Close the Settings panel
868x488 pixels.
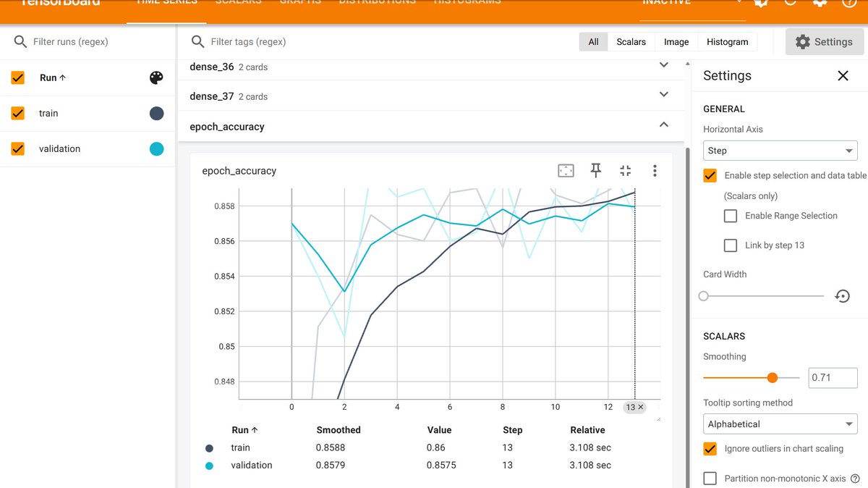(x=843, y=76)
